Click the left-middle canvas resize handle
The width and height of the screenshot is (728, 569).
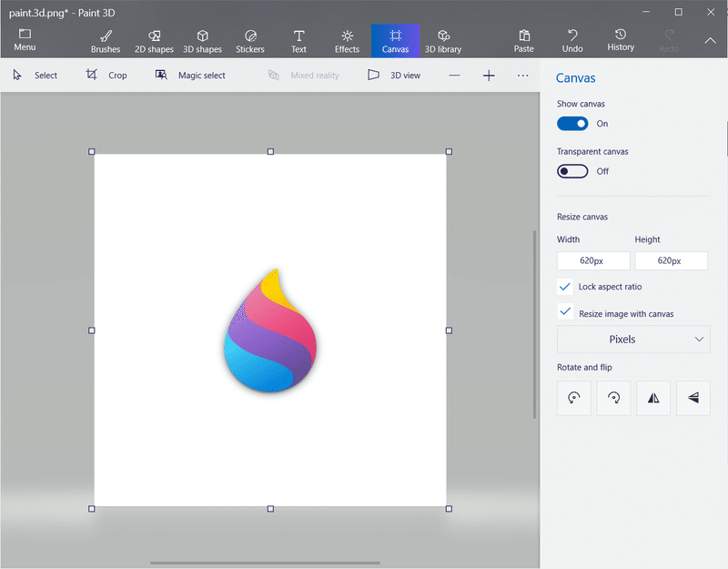92,330
